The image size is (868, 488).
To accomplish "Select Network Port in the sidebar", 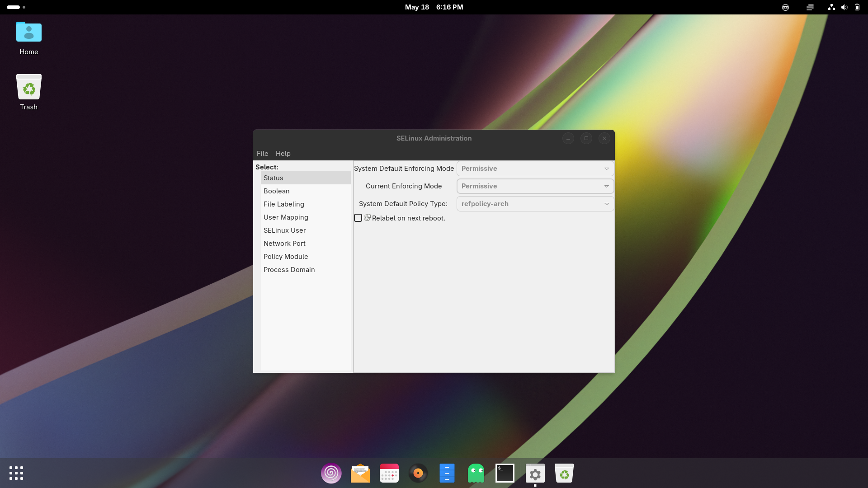I will click(x=306, y=244).
